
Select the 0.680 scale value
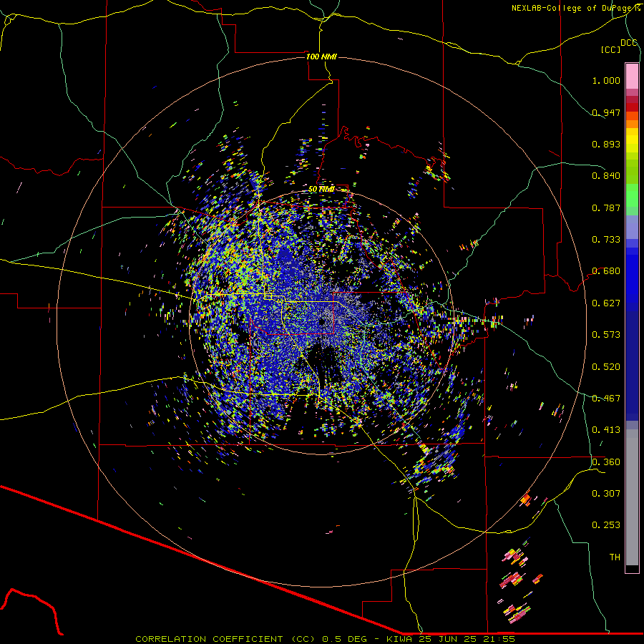[x=606, y=271]
